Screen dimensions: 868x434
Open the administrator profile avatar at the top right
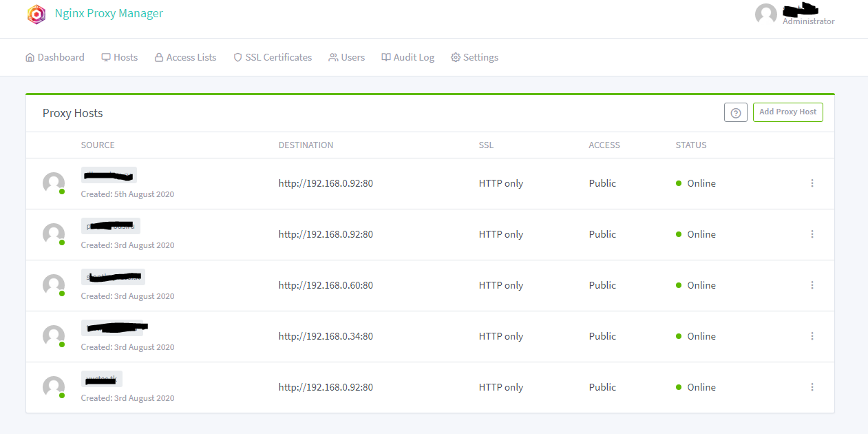pos(766,14)
